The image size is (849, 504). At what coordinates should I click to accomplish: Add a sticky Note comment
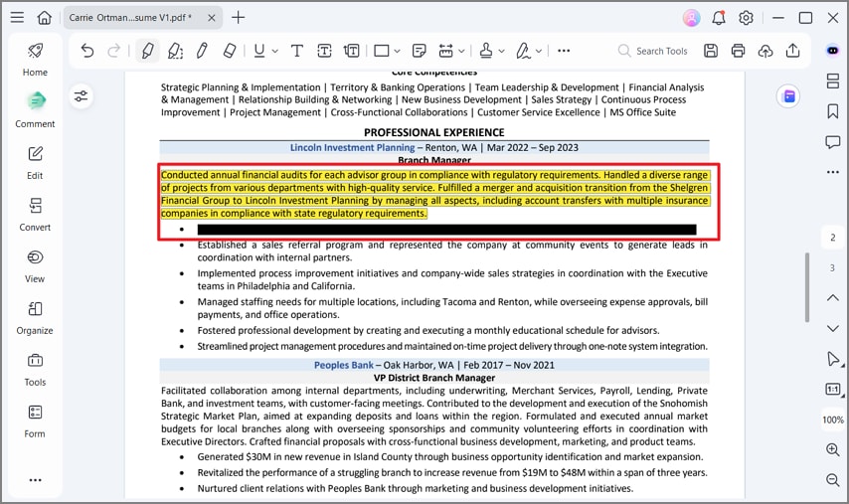click(420, 51)
